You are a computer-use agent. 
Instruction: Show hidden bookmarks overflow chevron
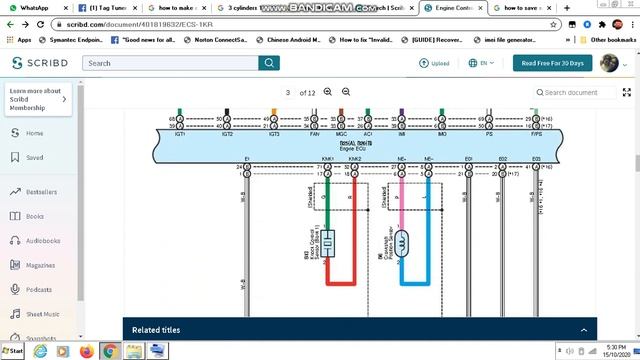[568, 40]
